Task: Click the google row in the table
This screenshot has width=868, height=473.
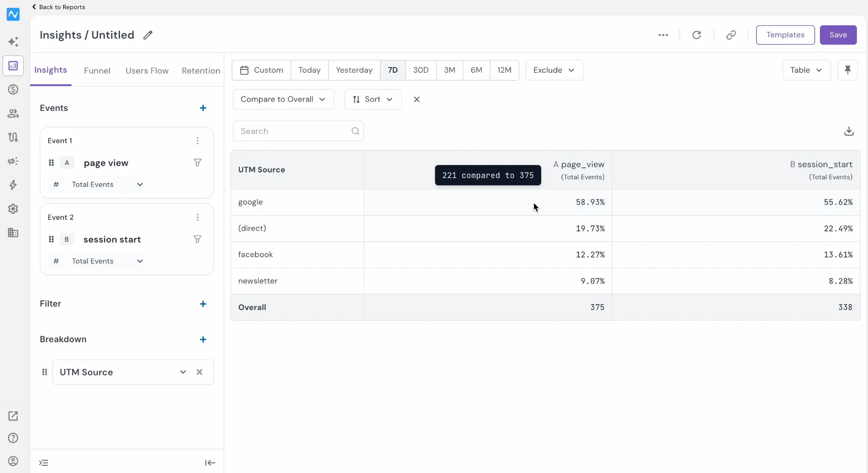Action: click(545, 202)
